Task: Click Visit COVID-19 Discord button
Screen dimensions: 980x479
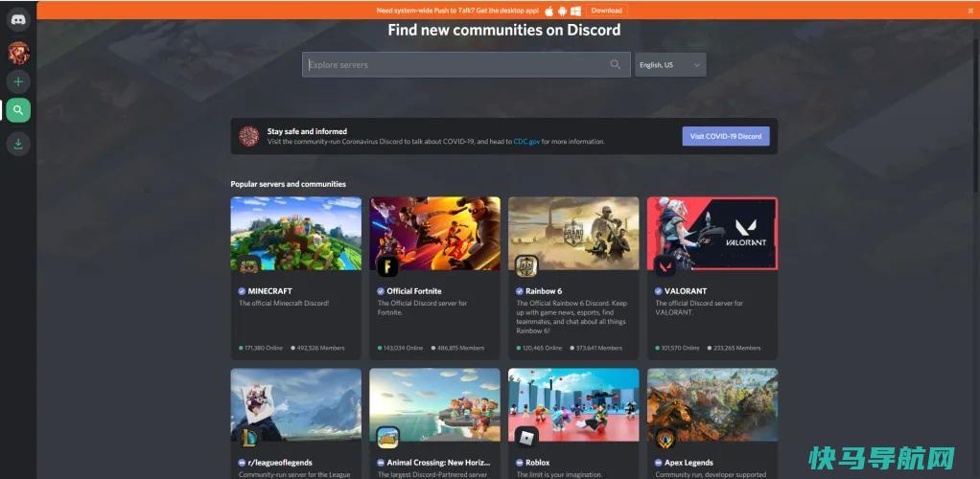Action: pos(726,136)
